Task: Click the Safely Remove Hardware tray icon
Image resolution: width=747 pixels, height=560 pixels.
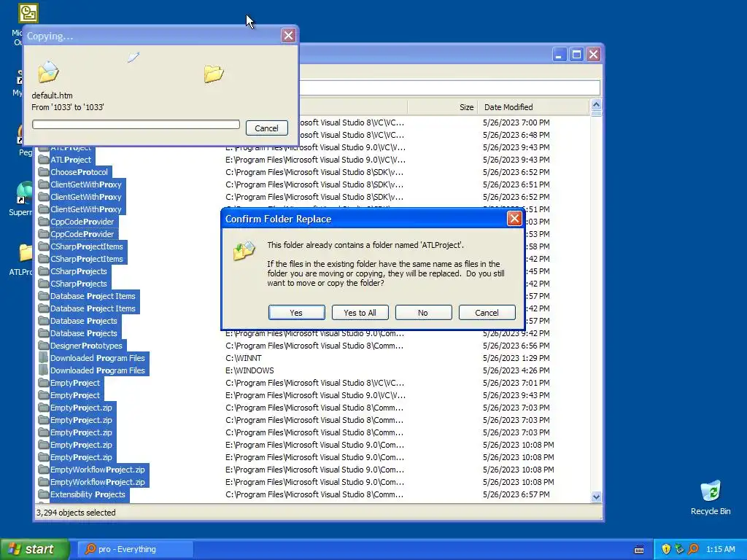Action: (x=679, y=549)
